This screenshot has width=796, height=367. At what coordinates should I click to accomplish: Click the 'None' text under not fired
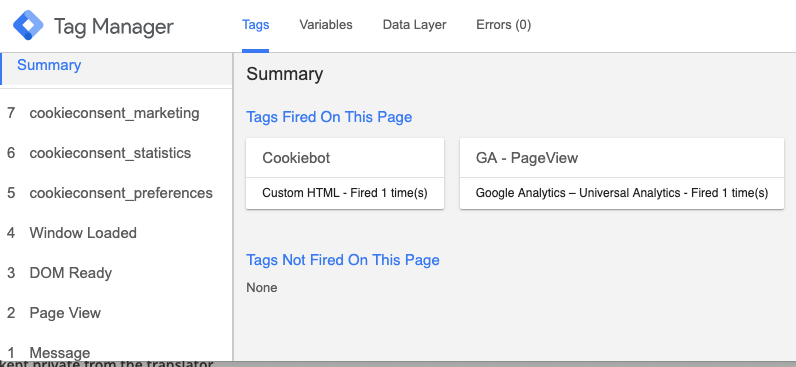tap(262, 288)
